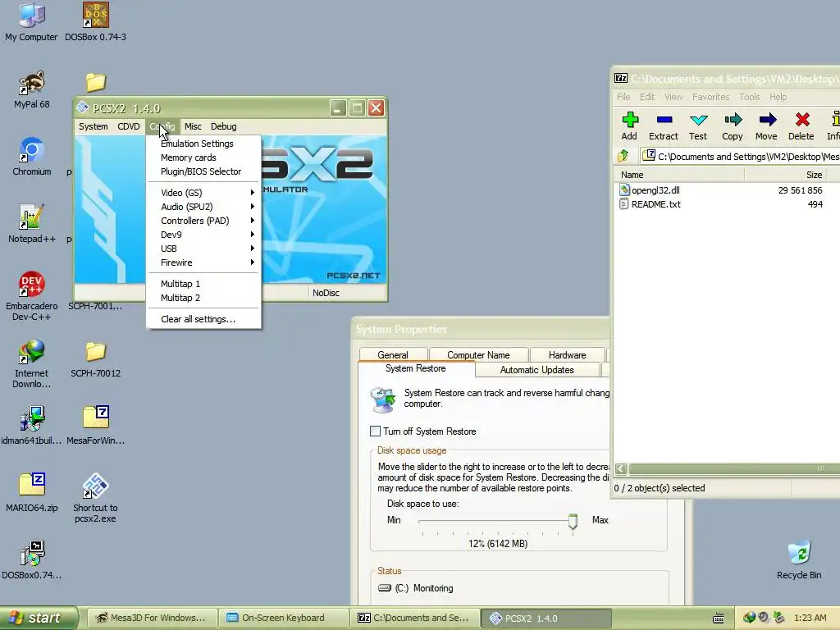
Task: Select idman641build installer icon
Action: click(32, 418)
